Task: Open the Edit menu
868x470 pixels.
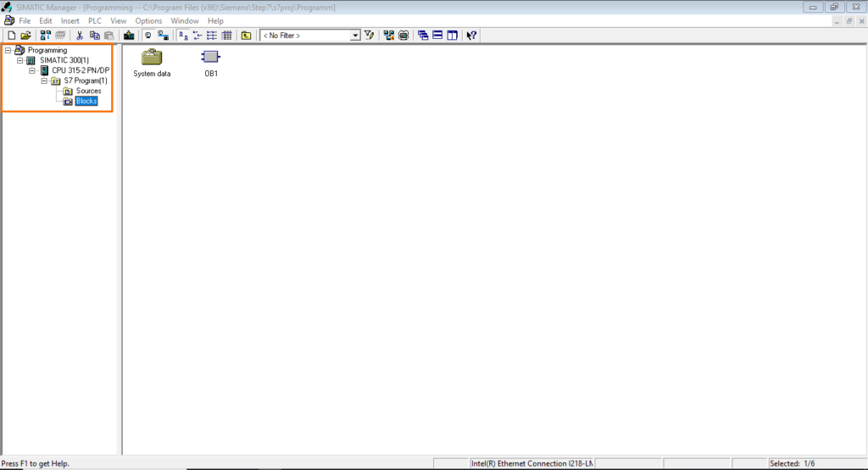Action: [46, 21]
